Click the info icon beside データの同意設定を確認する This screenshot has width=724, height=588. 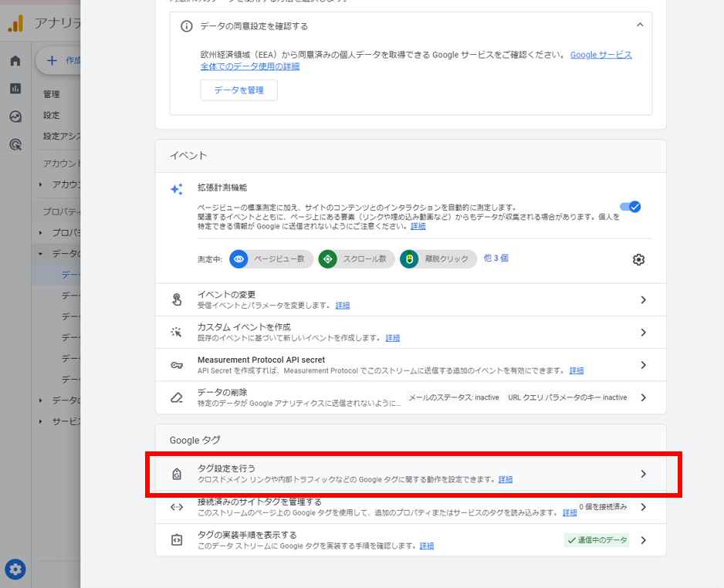coord(187,26)
